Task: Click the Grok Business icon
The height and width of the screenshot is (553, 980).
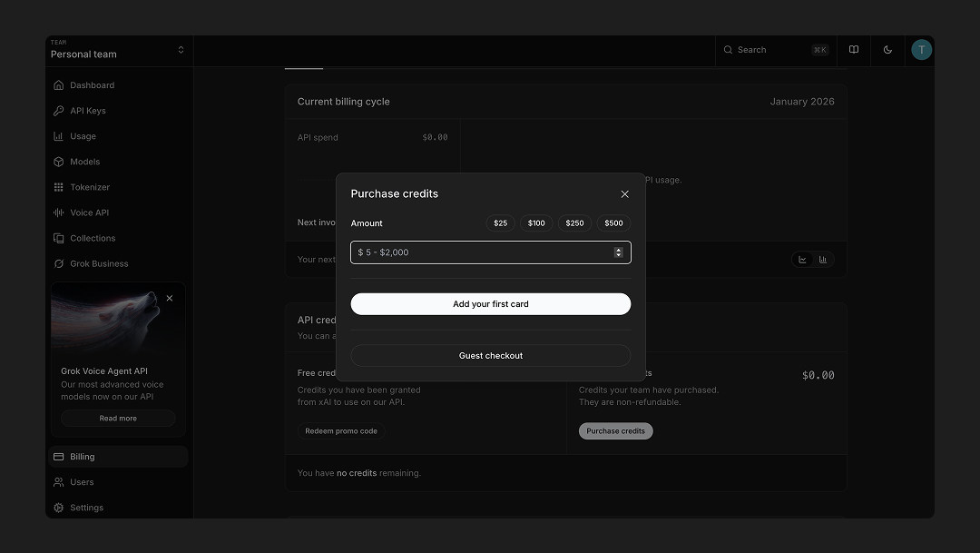Action: point(59,264)
